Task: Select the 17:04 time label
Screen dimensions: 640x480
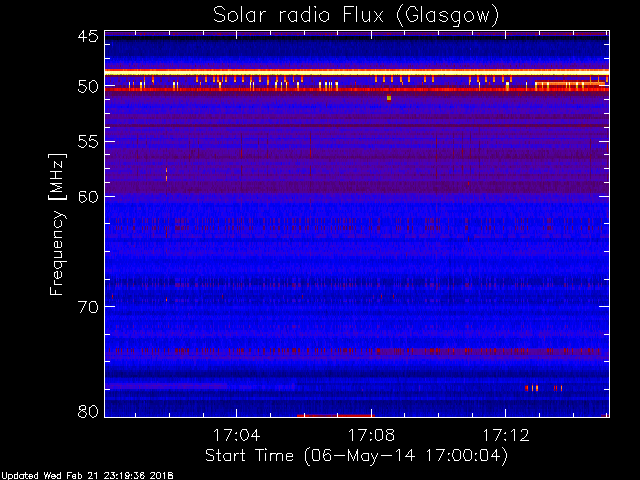Action: [236, 435]
